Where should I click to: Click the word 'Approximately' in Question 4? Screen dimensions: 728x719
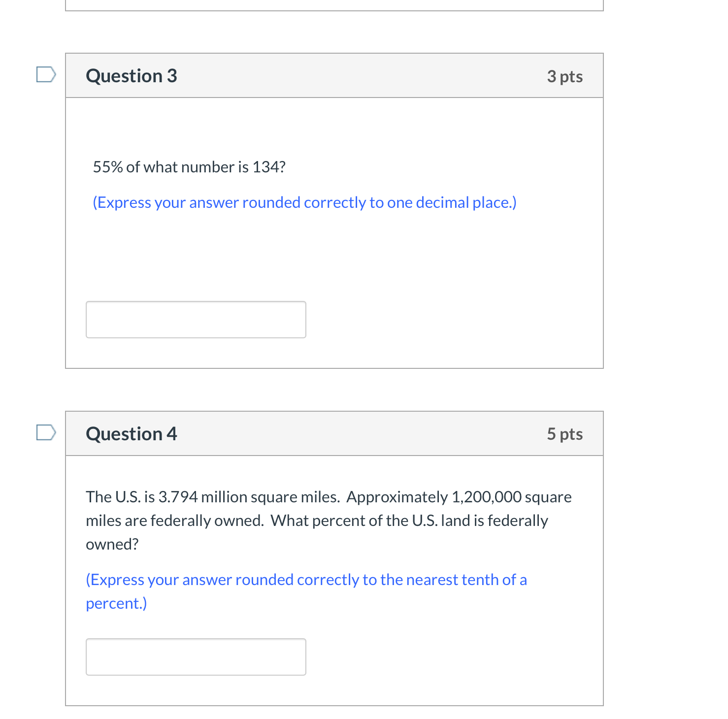coord(397,497)
